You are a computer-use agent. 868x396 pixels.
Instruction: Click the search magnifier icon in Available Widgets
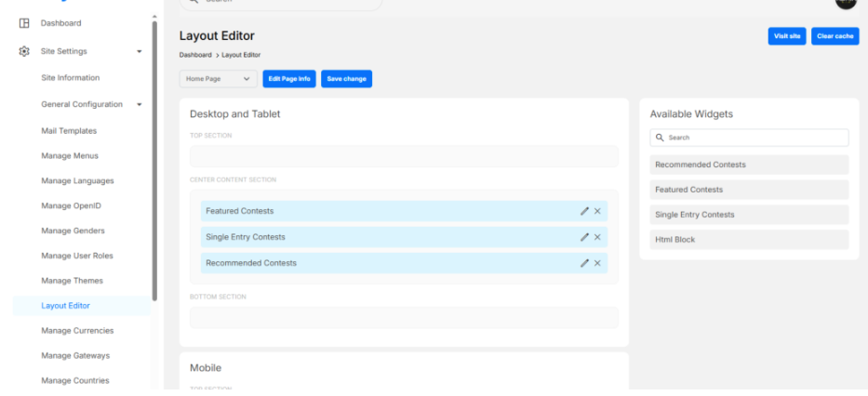pos(660,138)
